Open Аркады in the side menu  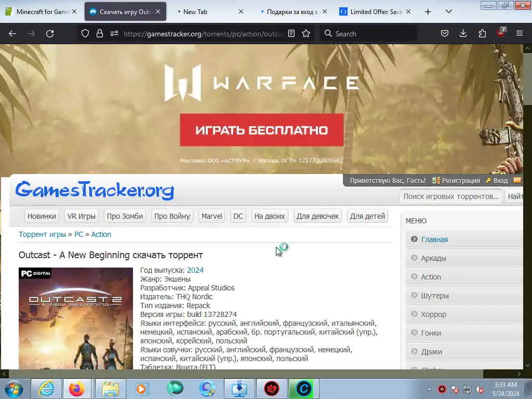tap(464, 258)
